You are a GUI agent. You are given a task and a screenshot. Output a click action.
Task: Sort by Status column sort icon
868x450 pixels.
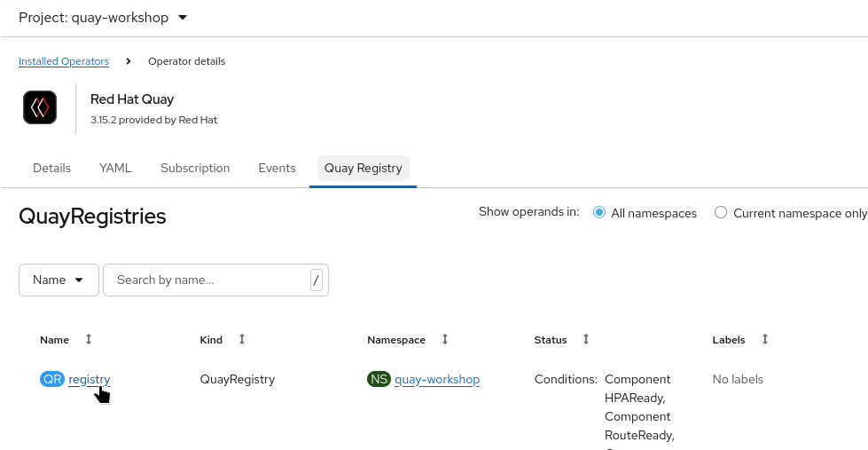pos(585,340)
